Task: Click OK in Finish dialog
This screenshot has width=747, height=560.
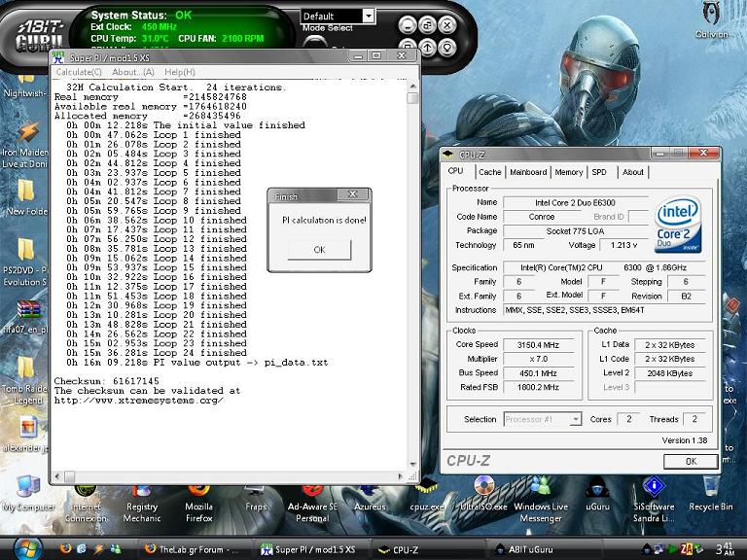Action: [320, 250]
